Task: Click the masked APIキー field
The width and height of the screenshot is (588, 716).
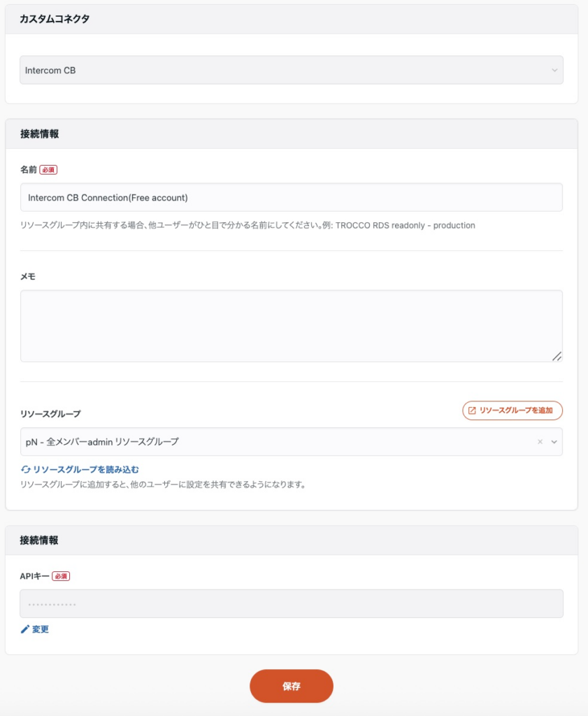Action: (291, 603)
